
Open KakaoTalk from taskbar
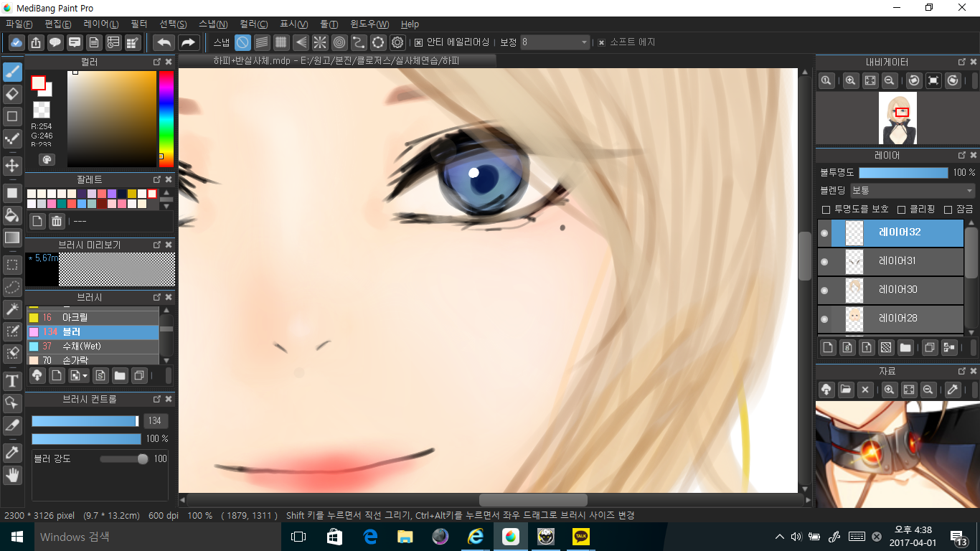click(580, 537)
